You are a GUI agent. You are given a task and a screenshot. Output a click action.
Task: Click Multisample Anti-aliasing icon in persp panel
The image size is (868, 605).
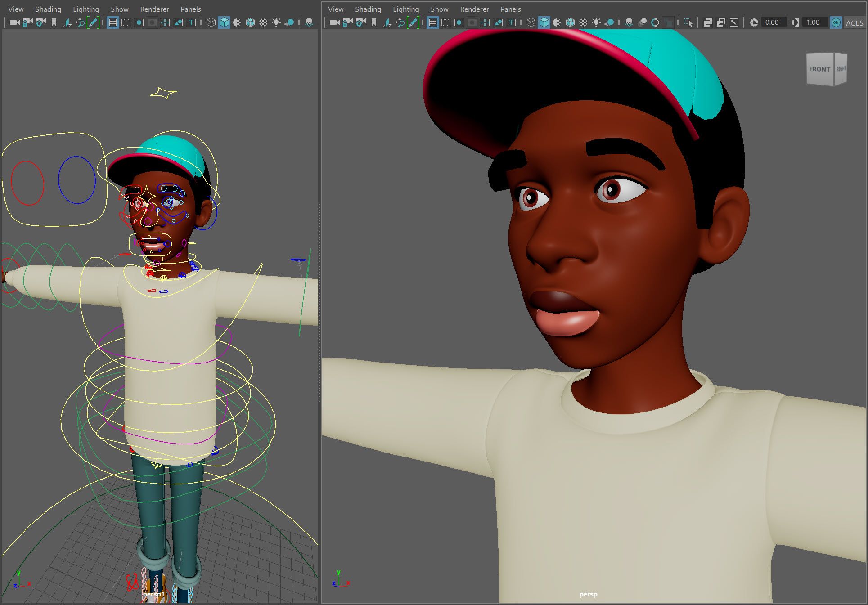[x=655, y=22]
